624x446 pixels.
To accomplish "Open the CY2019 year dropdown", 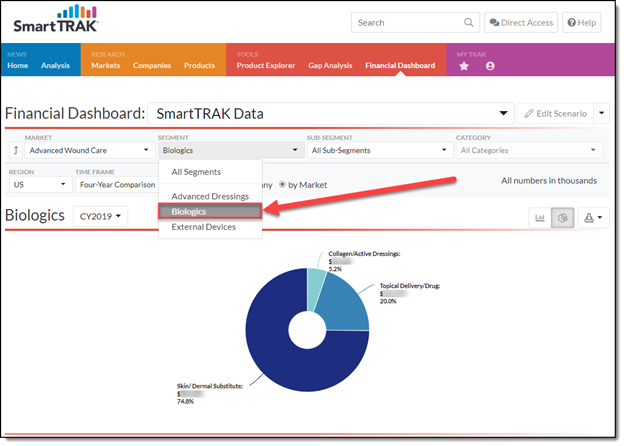I will click(x=100, y=216).
